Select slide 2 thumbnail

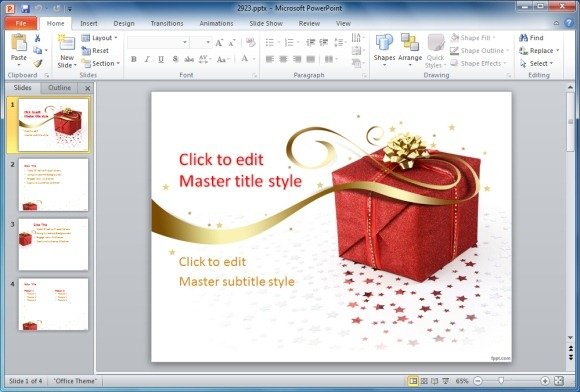click(x=53, y=185)
